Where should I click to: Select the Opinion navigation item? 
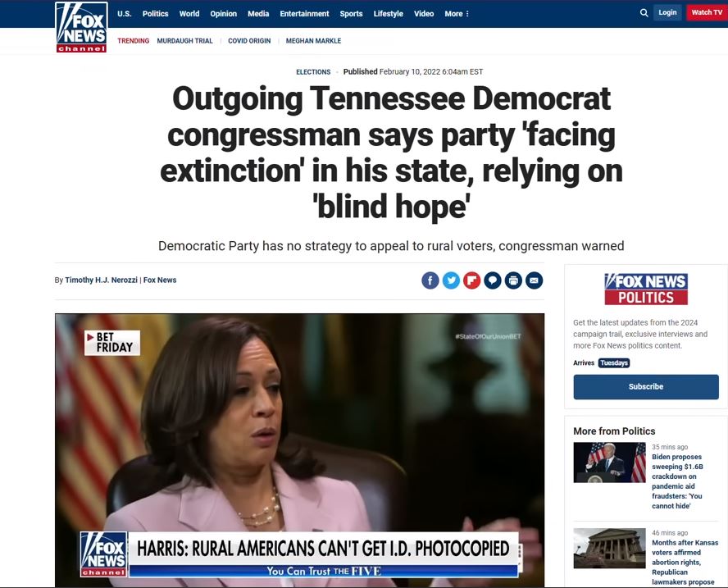point(223,14)
